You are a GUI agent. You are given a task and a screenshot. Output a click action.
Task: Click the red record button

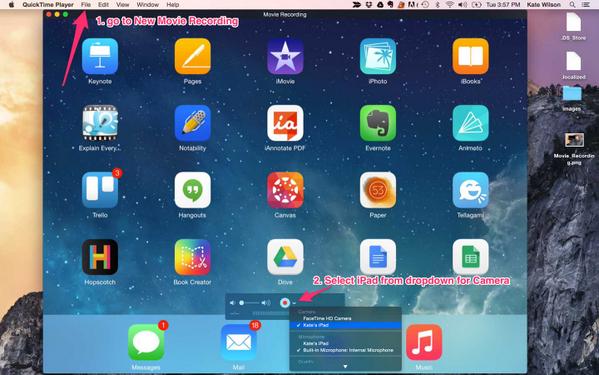click(x=285, y=303)
